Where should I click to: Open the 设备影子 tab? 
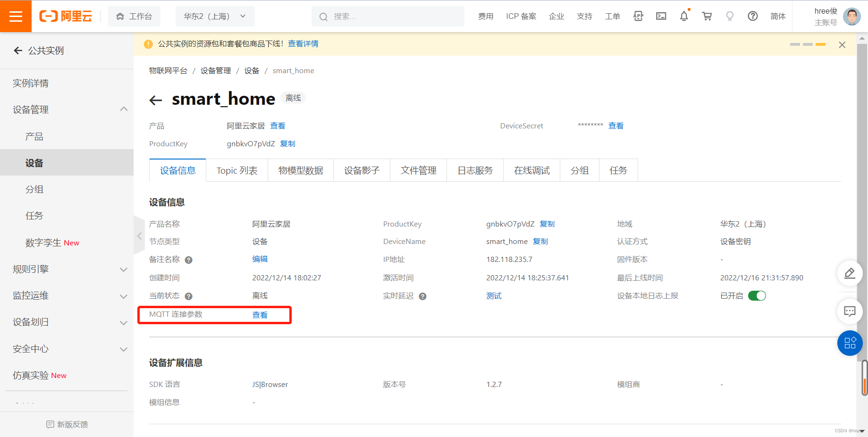click(362, 170)
